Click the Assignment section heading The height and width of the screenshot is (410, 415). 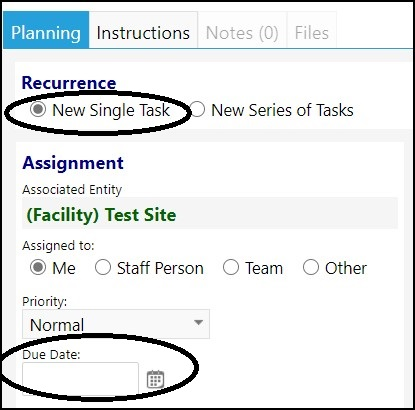(x=73, y=163)
